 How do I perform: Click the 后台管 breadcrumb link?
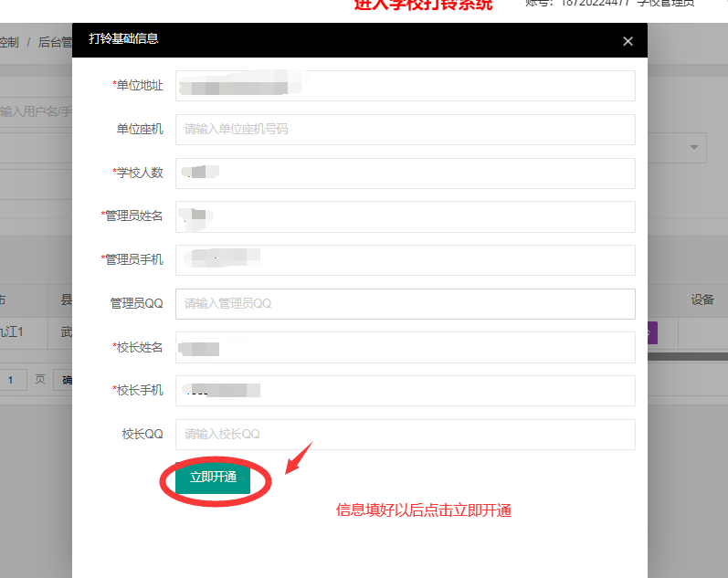click(55, 42)
